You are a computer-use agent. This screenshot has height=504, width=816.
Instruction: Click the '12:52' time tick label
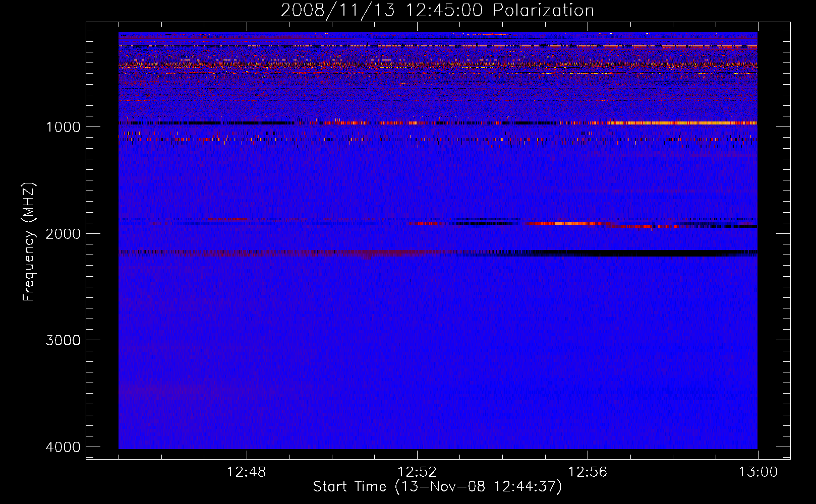pyautogui.click(x=417, y=472)
